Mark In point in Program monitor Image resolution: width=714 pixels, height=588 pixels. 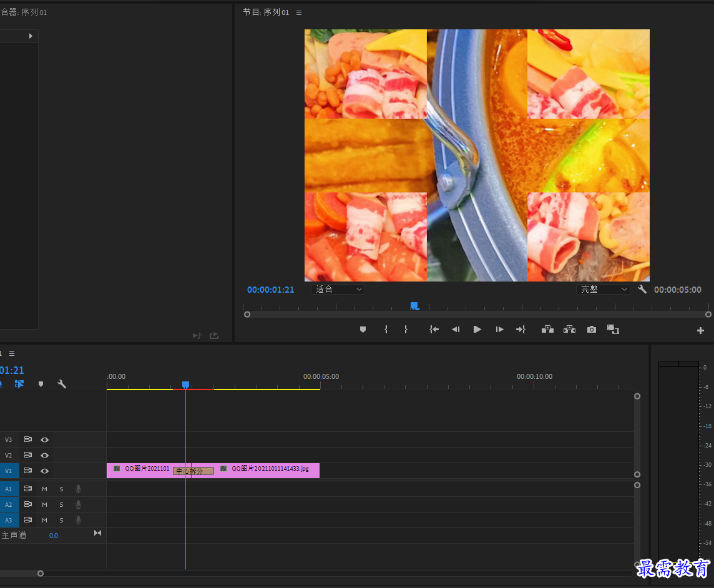386,330
